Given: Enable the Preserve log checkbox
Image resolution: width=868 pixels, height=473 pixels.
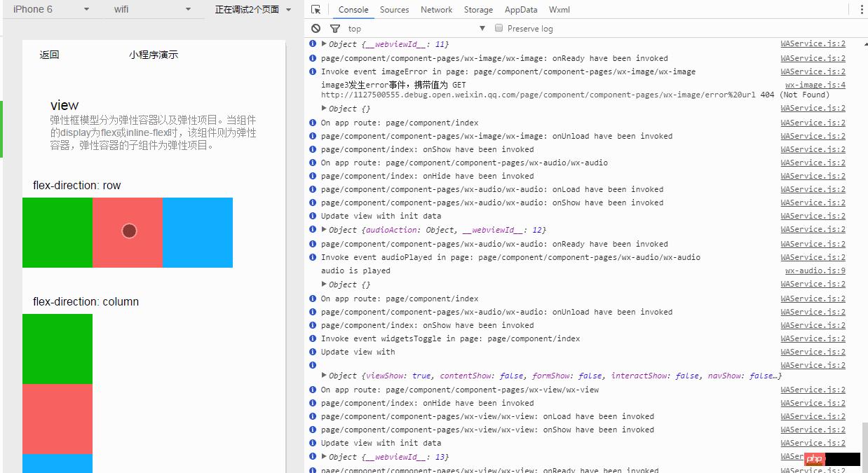Looking at the screenshot, I should tap(498, 28).
